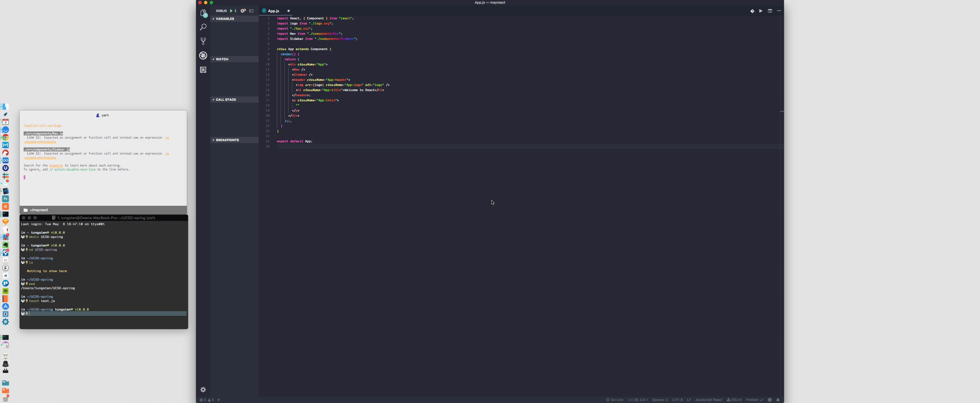This screenshot has height=403, width=980.
Task: Collapse the CALL STACK section
Action: point(235,100)
